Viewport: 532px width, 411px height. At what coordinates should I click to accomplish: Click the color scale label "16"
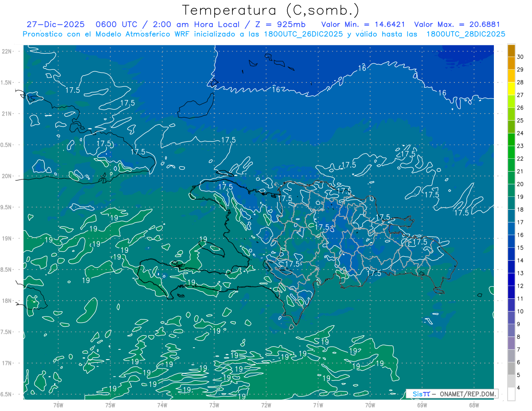(520, 235)
